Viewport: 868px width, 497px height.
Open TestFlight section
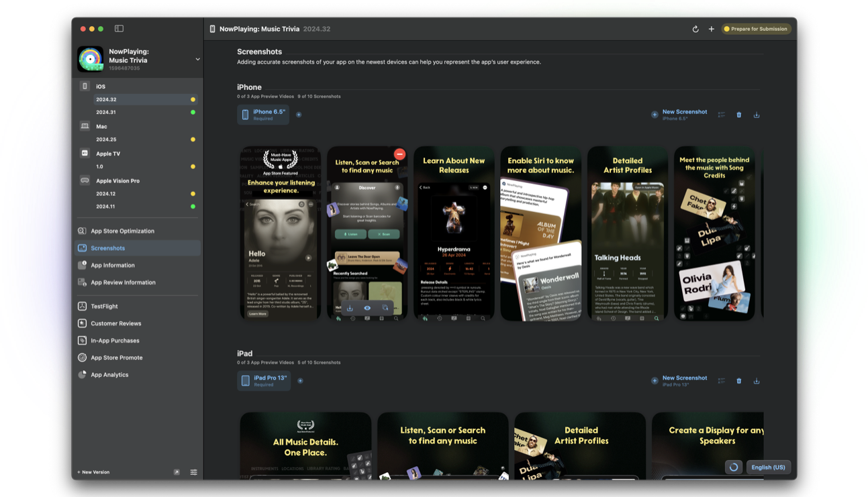click(138, 306)
